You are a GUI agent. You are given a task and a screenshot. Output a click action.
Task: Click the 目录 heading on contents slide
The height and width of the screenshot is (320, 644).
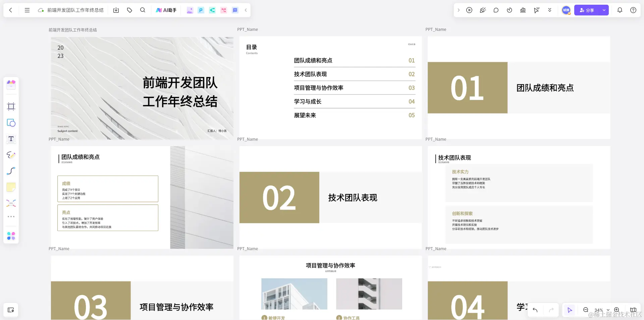click(252, 47)
